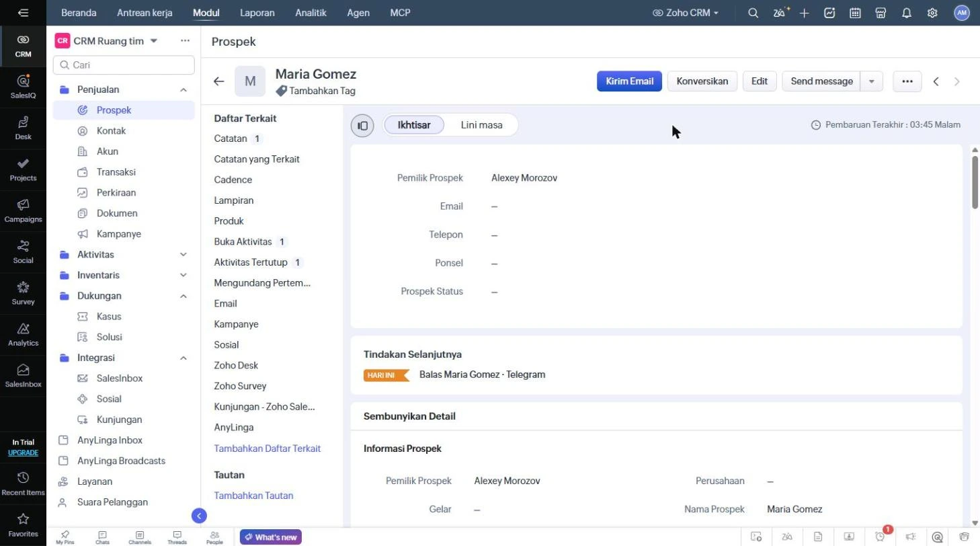Open the arrow dropdown next to Send message
Screen dimensions: 980x546
pos(872,81)
